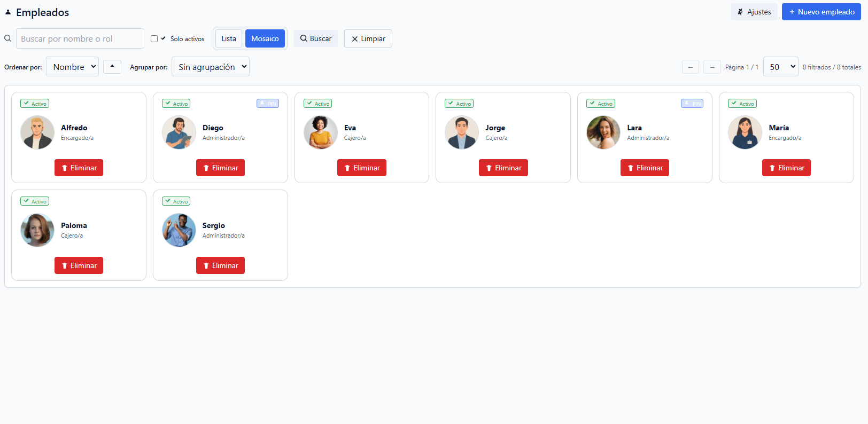Click the PIN badge on Lara's card
The image size is (868, 424).
(x=692, y=104)
